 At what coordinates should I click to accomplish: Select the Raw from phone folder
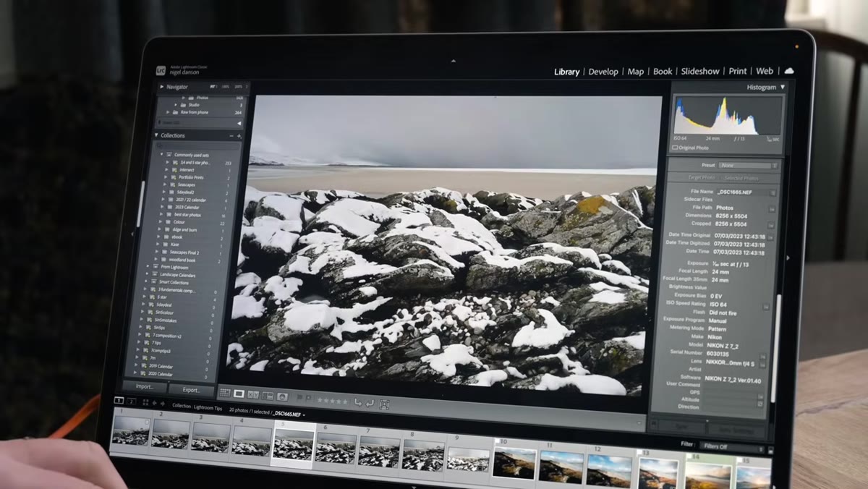193,112
